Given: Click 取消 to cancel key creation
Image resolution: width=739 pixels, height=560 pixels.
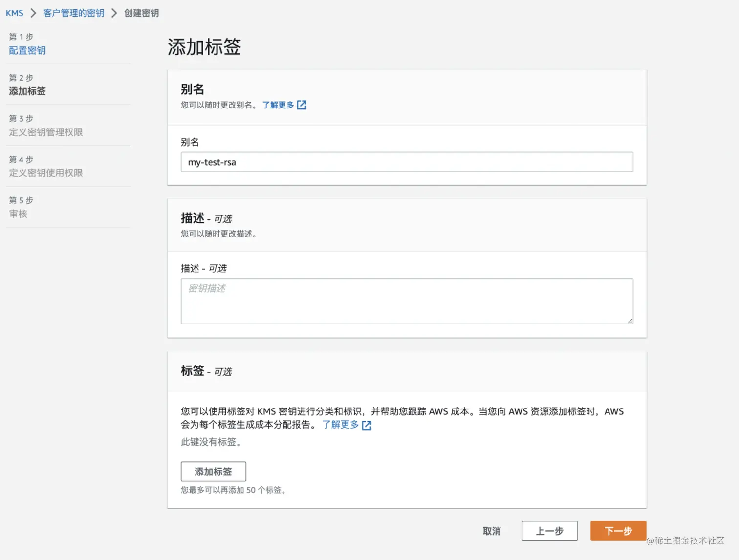Looking at the screenshot, I should tap(492, 531).
